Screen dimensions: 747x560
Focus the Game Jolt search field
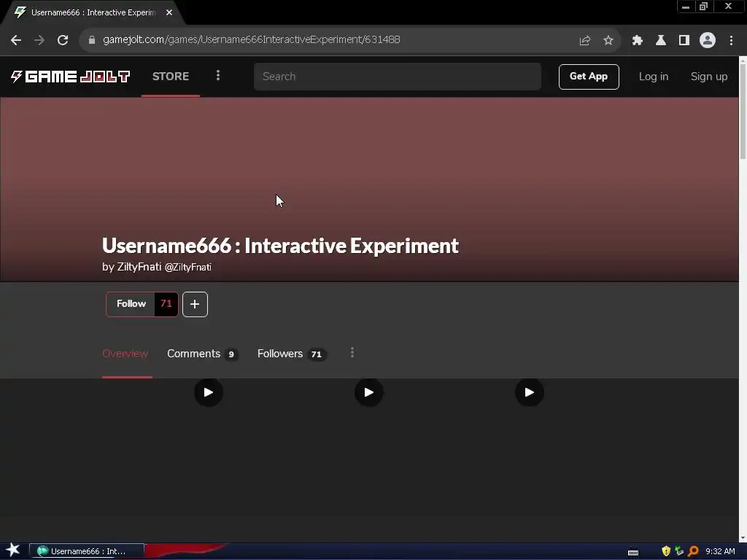tap(398, 76)
